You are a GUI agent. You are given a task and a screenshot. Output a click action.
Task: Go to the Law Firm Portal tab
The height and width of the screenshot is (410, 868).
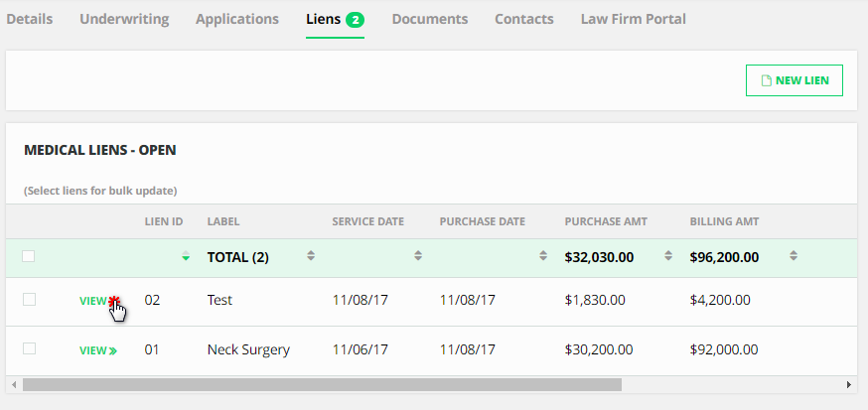[634, 19]
